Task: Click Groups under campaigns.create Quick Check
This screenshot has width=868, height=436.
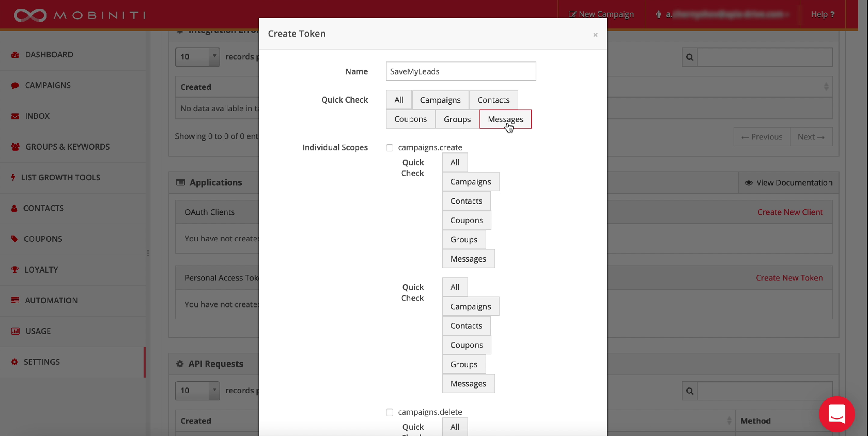Action: (464, 240)
